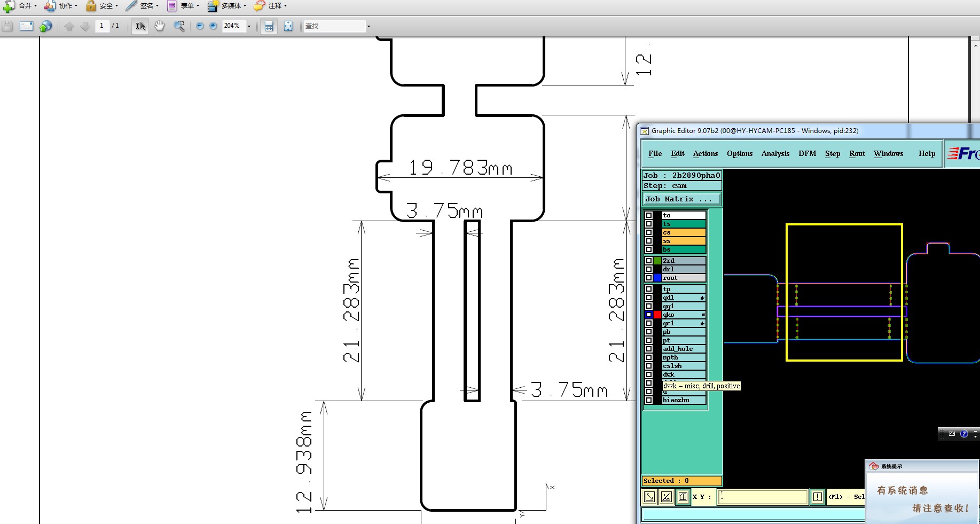The height and width of the screenshot is (524, 980).
Task: Toggle the checkbox for layer ts
Action: tap(649, 224)
